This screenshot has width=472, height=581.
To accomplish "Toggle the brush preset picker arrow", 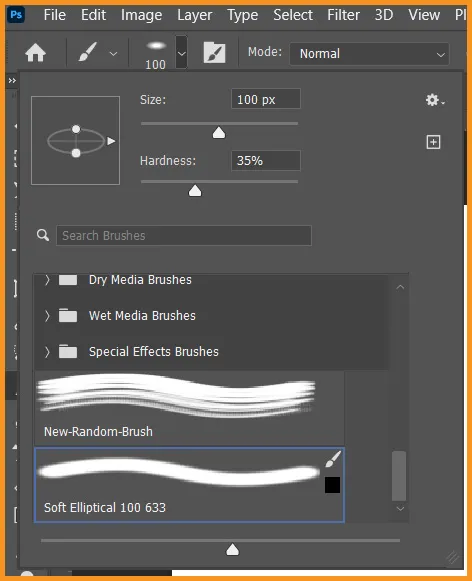I will coord(181,53).
